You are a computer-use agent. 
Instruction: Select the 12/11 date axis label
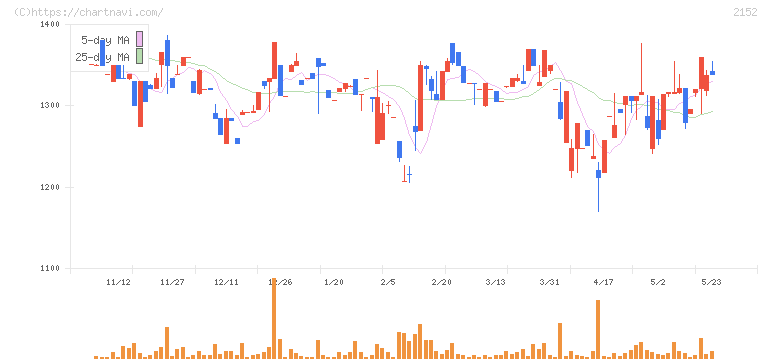[226, 282]
